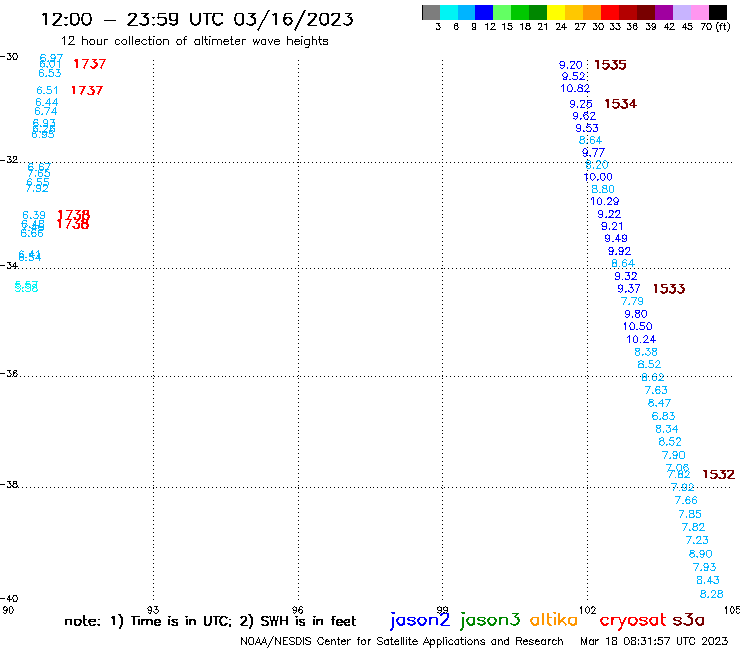
Task: Click the dark green swatch in the color scale
Action: (x=538, y=12)
